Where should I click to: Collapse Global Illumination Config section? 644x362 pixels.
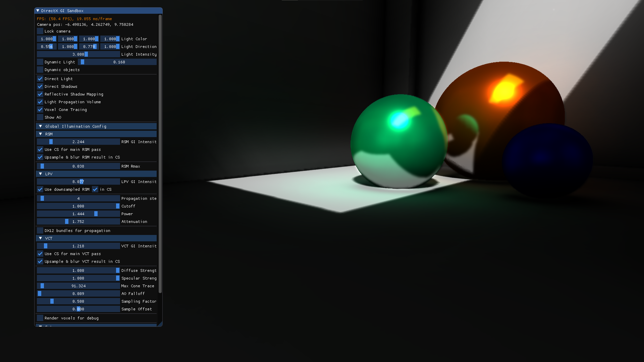click(x=41, y=126)
